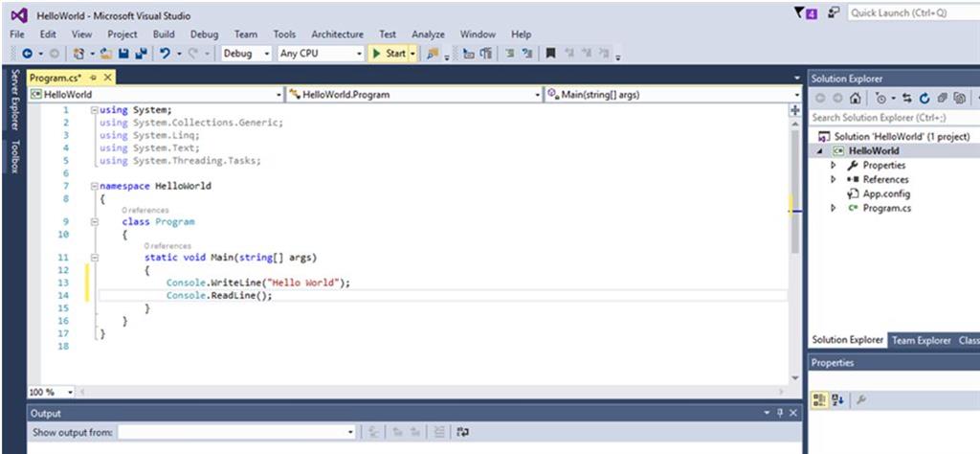The height and width of the screenshot is (454, 980).
Task: Collapse the namespace HelloWorld code block
Action: click(x=95, y=187)
